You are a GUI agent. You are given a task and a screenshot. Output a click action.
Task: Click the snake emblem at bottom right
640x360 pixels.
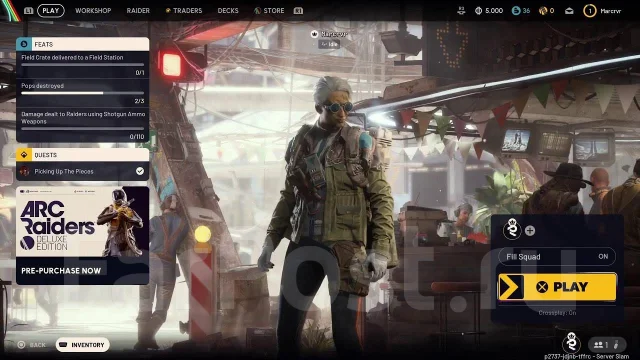coord(571,342)
